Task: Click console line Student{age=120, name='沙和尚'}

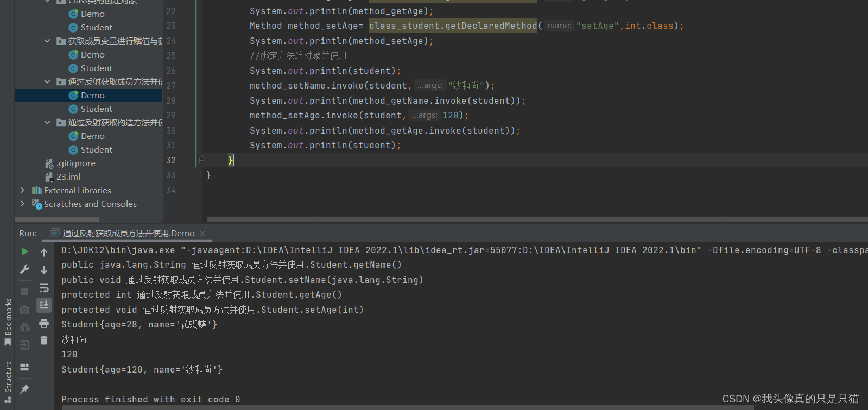Action: pos(142,369)
